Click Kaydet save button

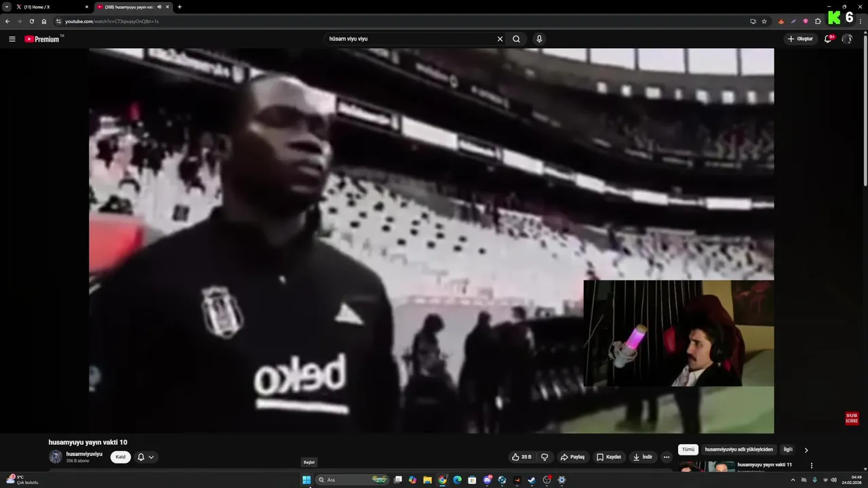[608, 457]
